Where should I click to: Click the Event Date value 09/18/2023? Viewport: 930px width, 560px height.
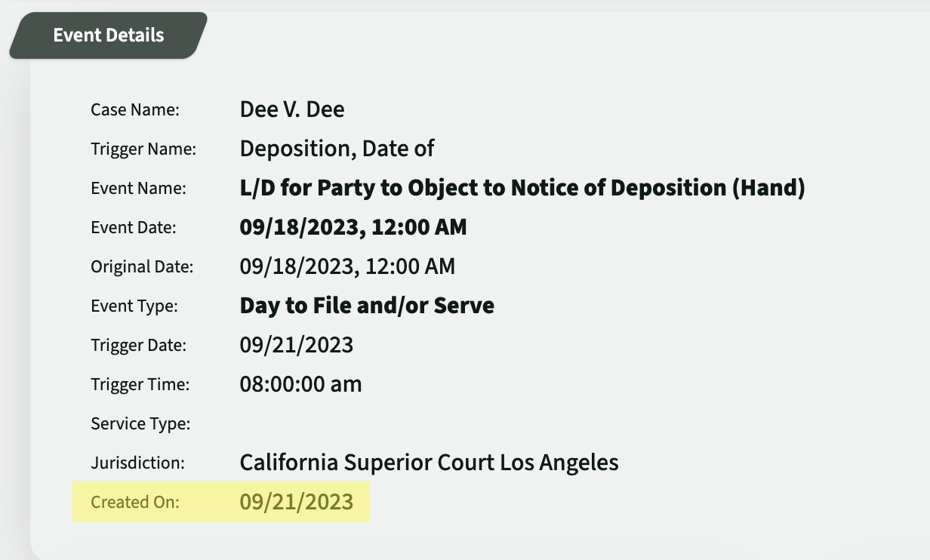(x=353, y=226)
